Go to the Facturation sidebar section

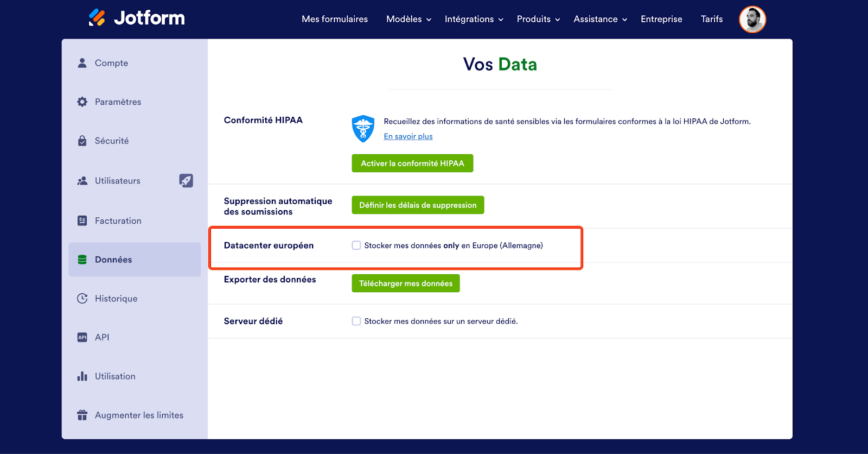(x=135, y=221)
